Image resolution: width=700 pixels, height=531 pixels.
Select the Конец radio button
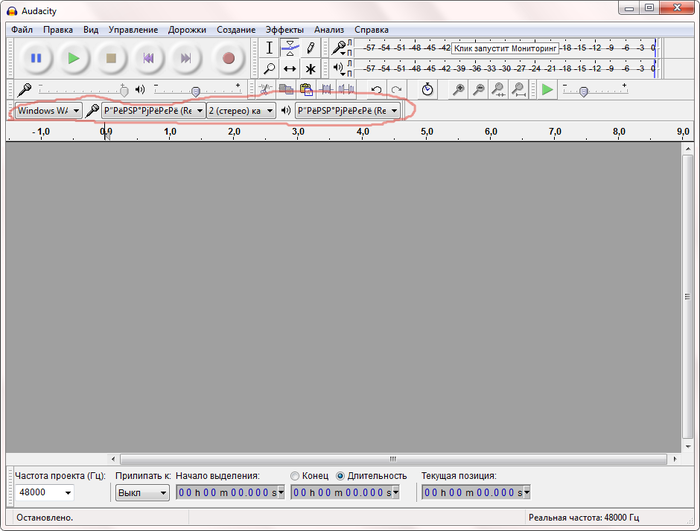tap(294, 475)
